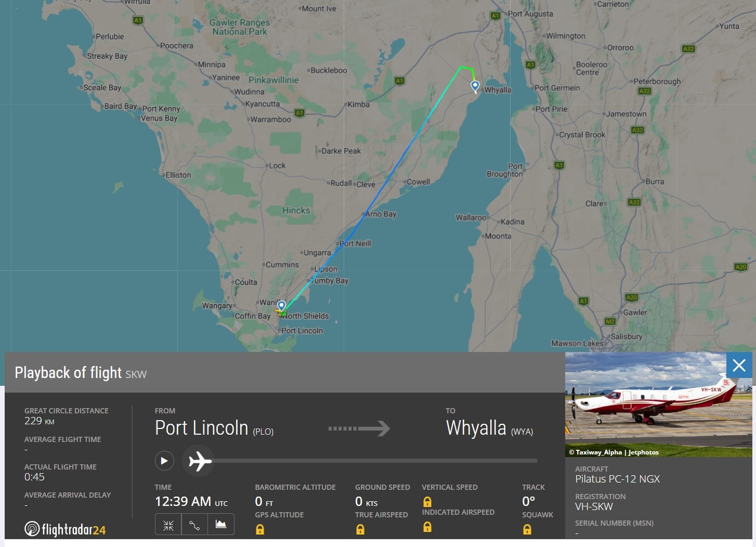The image size is (756, 547).
Task: Close the Playback of flight panel
Action: click(x=739, y=365)
